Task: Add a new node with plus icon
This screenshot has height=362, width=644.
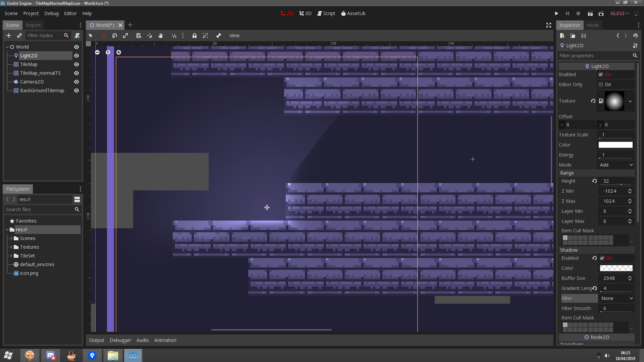Action: (x=9, y=36)
